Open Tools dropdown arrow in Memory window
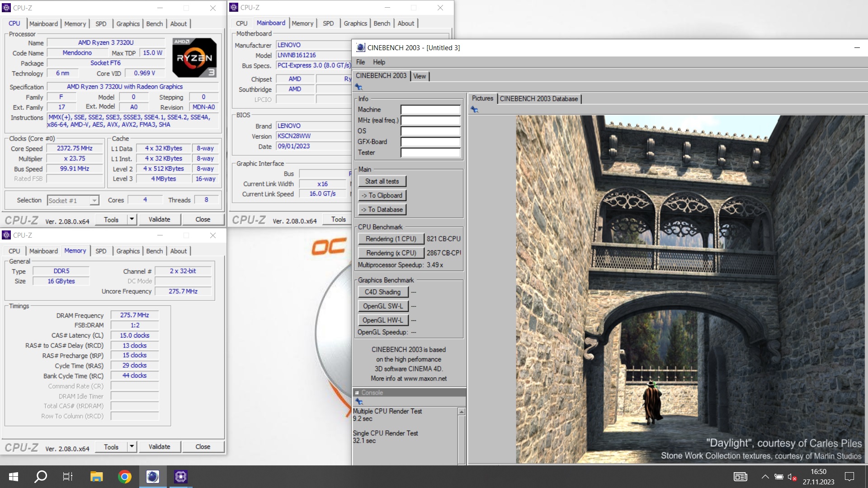The image size is (868, 488). click(x=132, y=446)
